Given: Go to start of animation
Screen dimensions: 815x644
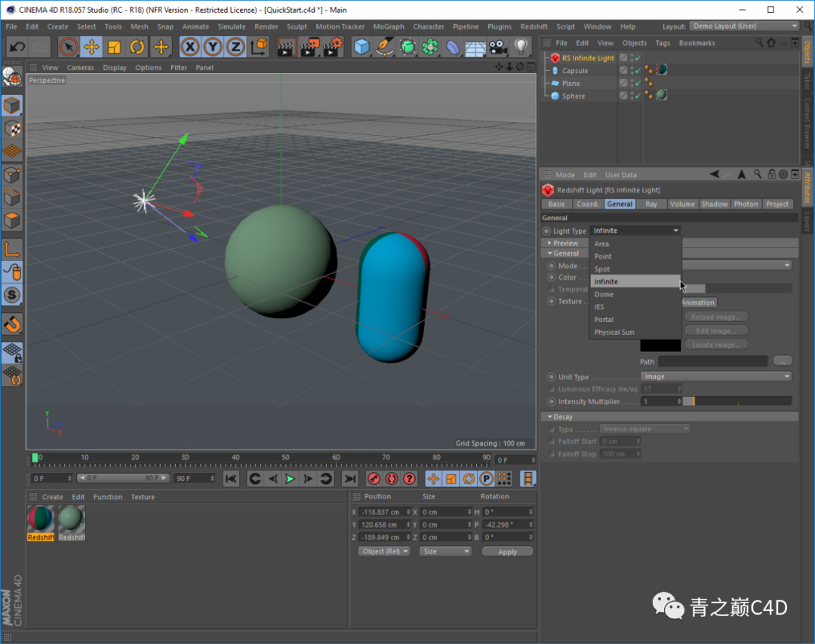Looking at the screenshot, I should [x=231, y=479].
